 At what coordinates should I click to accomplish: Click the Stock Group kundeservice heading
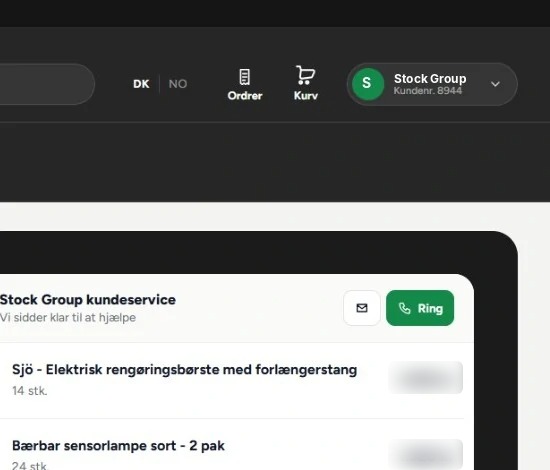pos(88,300)
